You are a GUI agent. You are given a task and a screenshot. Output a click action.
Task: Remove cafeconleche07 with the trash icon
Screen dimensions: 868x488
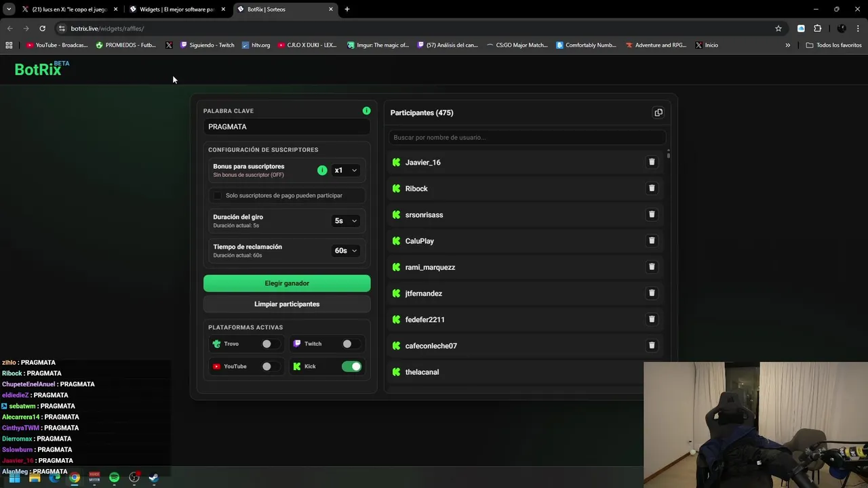652,345
